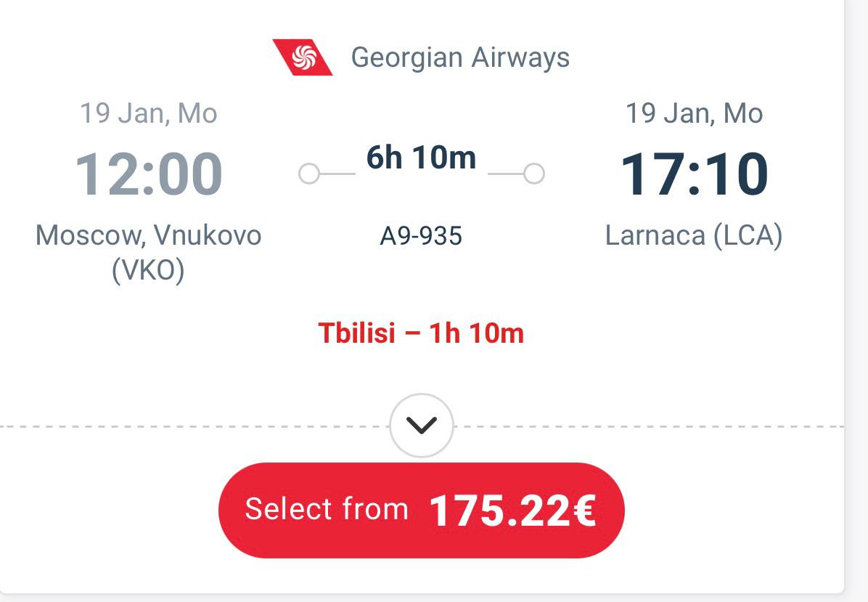Click the origin circle marker on the route line
This screenshot has width=868, height=602.
(308, 174)
